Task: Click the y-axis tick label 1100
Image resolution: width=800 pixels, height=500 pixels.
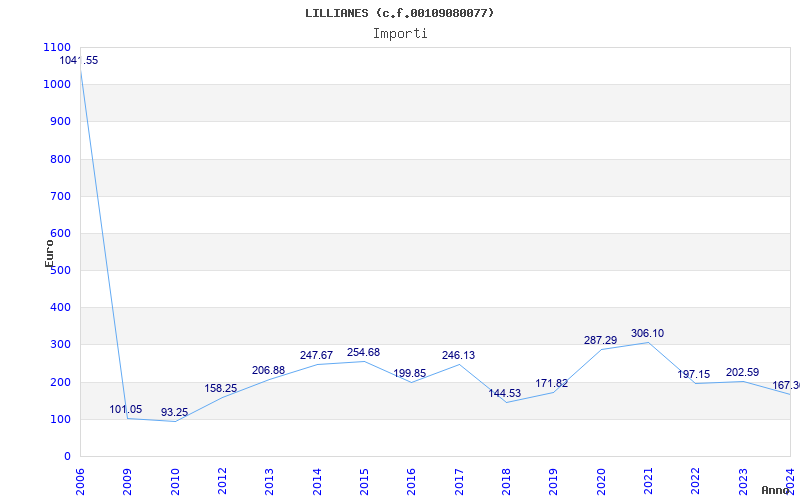Action: click(57, 47)
